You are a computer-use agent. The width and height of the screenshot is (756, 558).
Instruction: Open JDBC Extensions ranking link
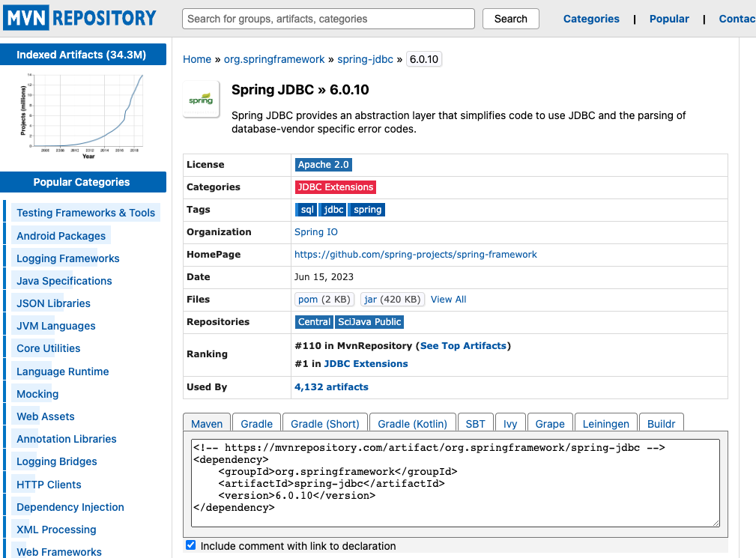[366, 364]
